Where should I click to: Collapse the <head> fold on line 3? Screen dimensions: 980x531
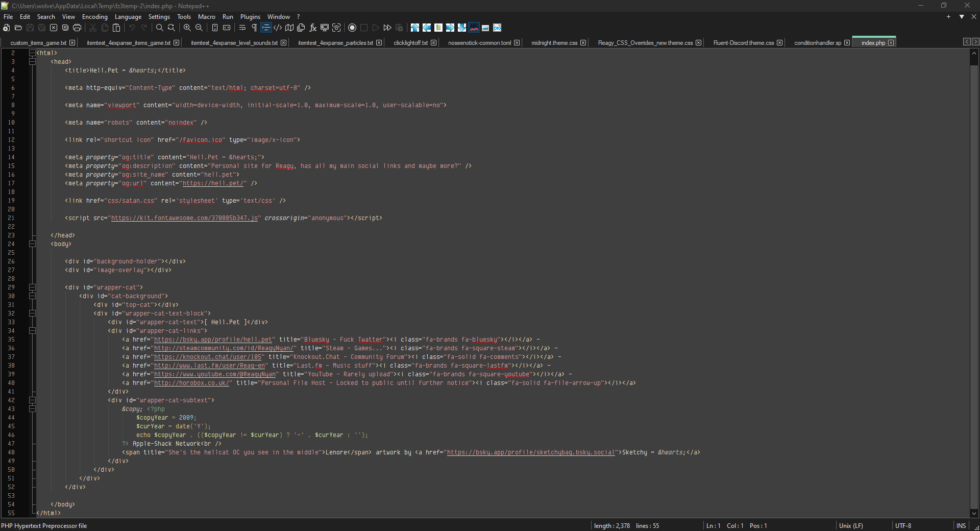[32, 62]
